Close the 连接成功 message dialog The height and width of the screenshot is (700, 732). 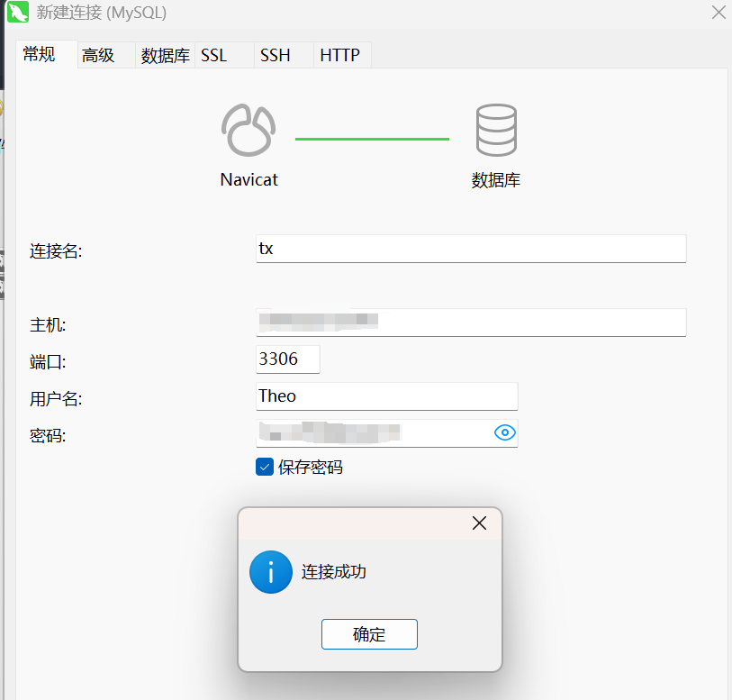pos(479,523)
